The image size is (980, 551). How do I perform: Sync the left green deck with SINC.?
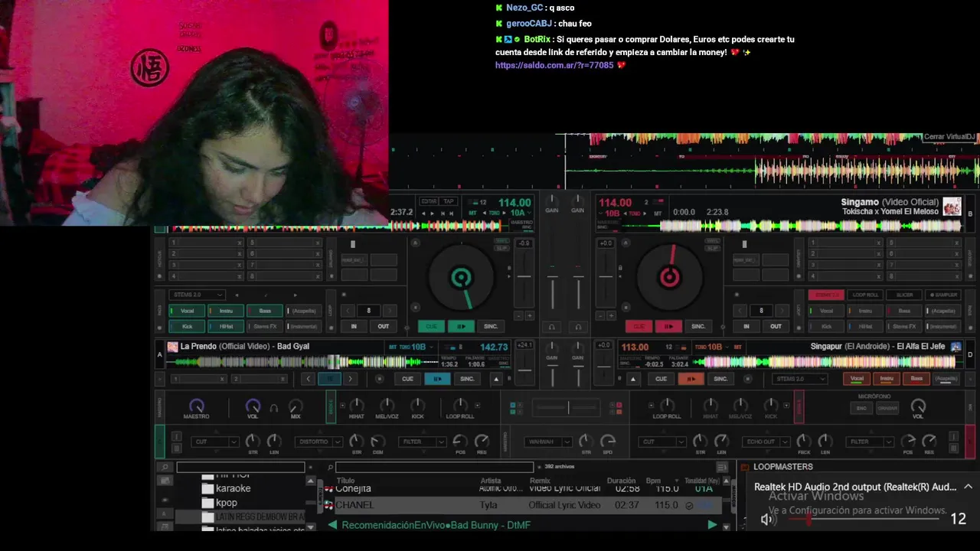(x=491, y=326)
